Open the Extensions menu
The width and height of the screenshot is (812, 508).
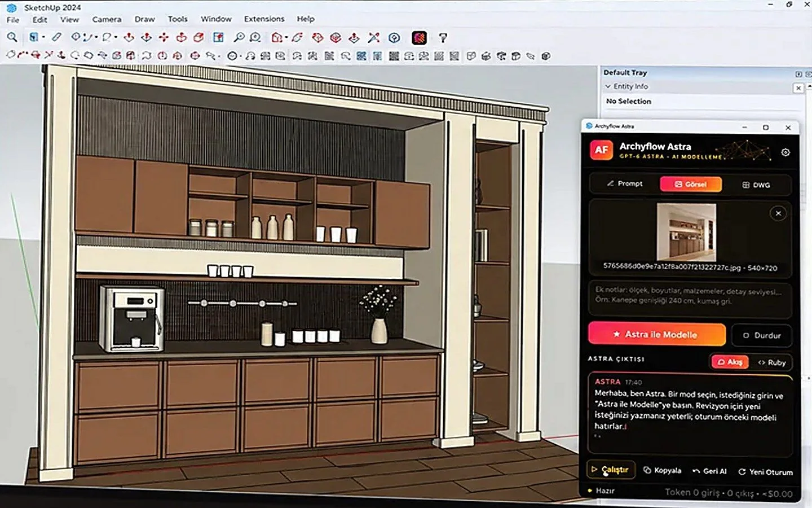click(264, 19)
